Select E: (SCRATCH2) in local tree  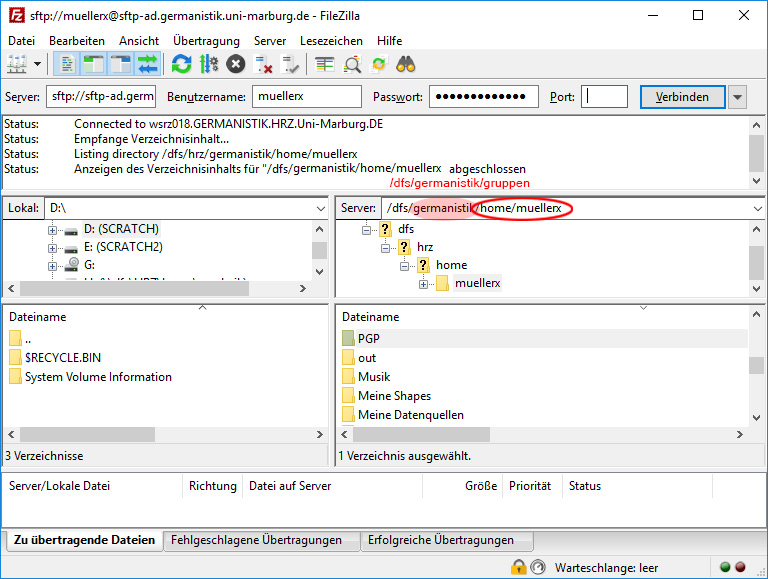(x=123, y=247)
